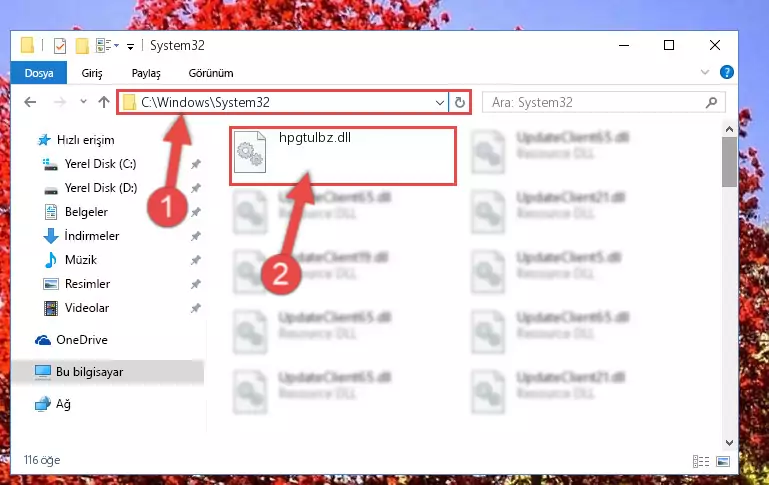Click the Ara: System32 search field
This screenshot has width=769, height=485.
(x=603, y=102)
